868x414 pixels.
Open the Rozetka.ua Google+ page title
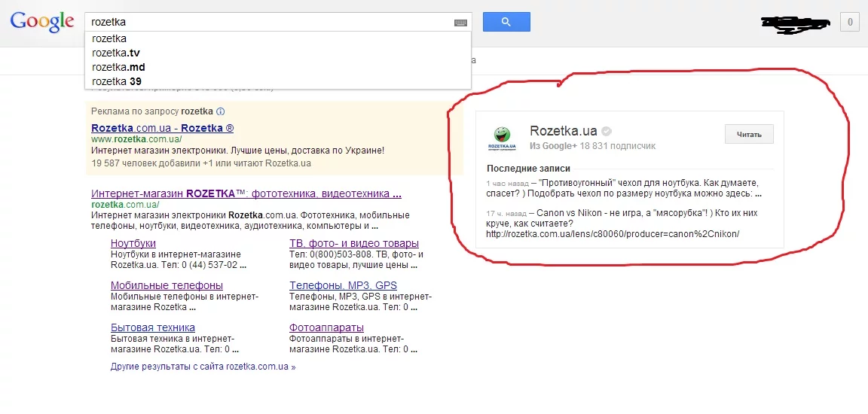564,131
